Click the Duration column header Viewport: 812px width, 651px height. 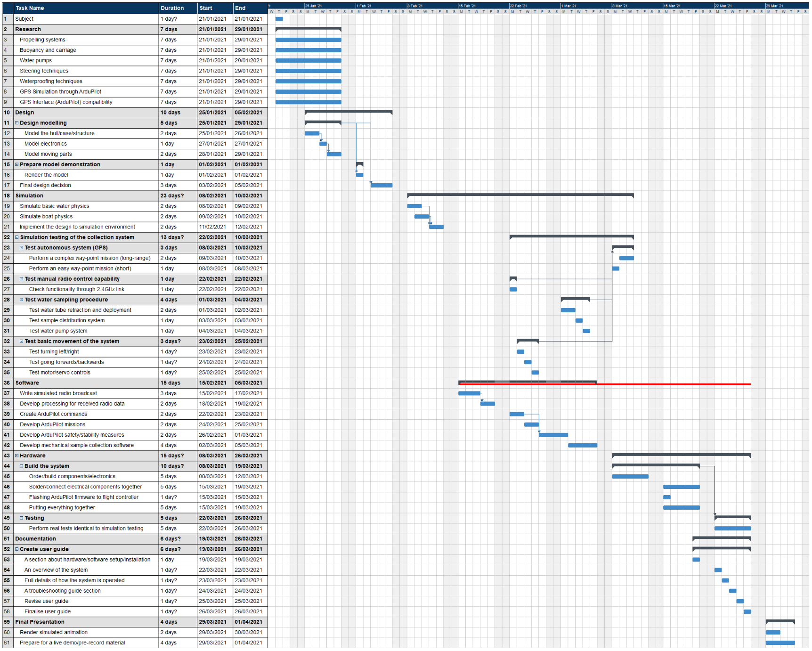178,8
